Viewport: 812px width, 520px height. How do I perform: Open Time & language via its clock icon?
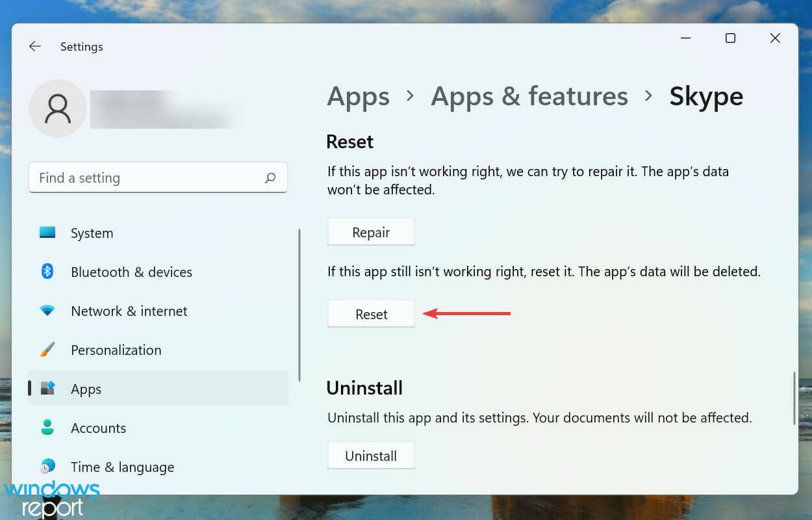coord(47,467)
